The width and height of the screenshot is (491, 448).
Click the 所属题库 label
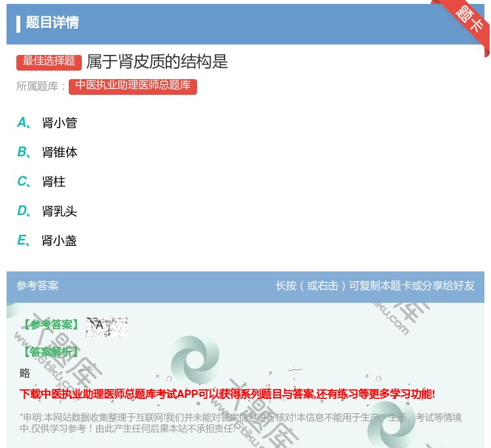pyautogui.click(x=41, y=86)
